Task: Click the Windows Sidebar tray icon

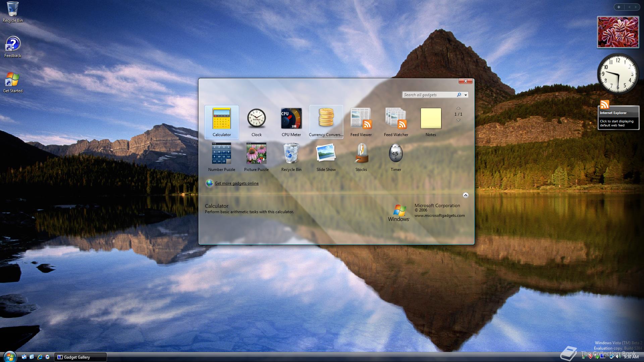Action: pos(602,356)
